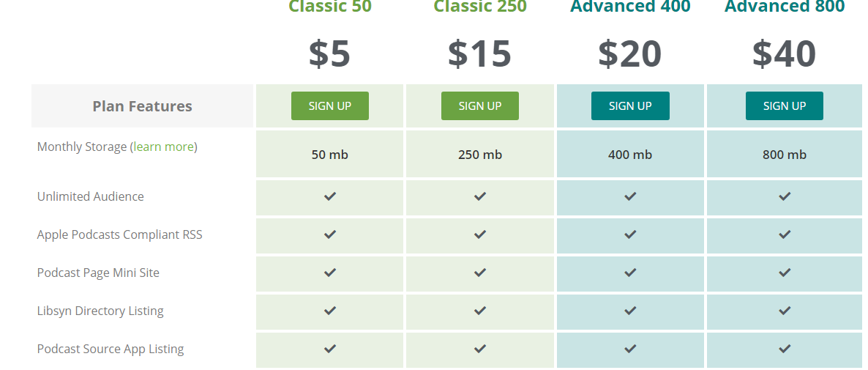Image resolution: width=868 pixels, height=370 pixels.
Task: Select the Classic 50 plan heading
Action: point(330,6)
